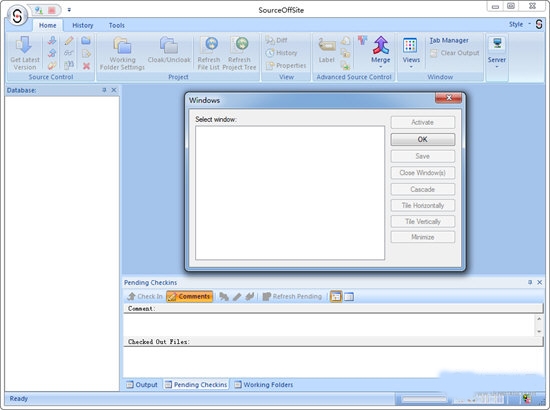
Task: Click OK in the Windows dialog
Action: [423, 139]
